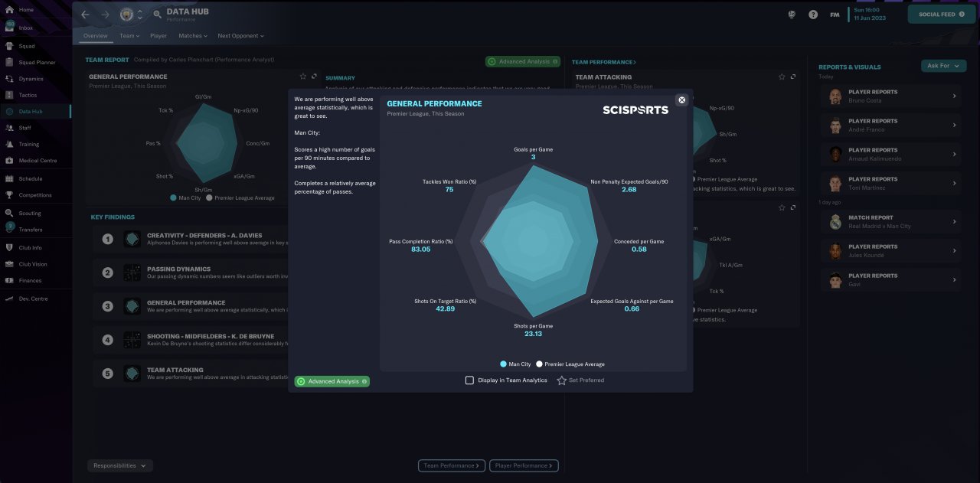Open Club Info in the sidebar
The width and height of the screenshot is (980, 483).
click(35, 248)
